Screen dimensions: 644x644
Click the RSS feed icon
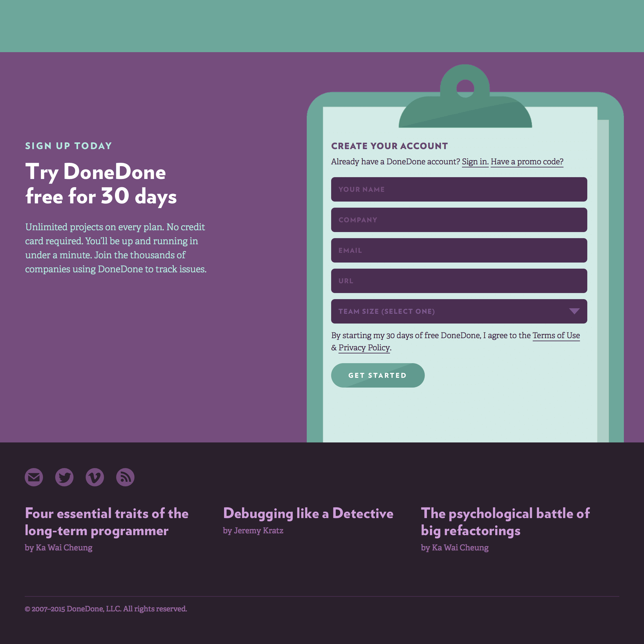125,477
